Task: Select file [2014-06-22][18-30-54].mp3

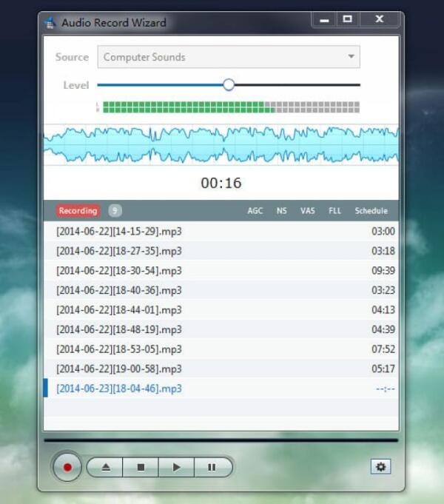Action: (221, 271)
